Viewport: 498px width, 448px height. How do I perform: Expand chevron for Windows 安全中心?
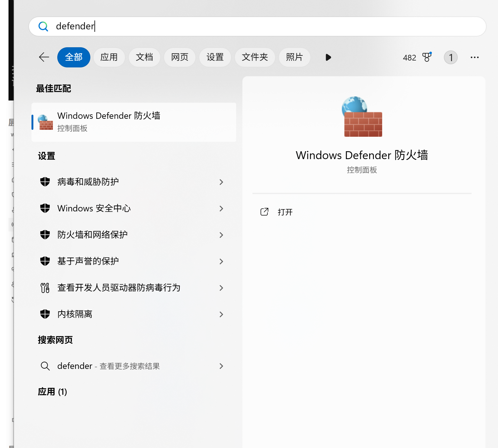click(221, 209)
